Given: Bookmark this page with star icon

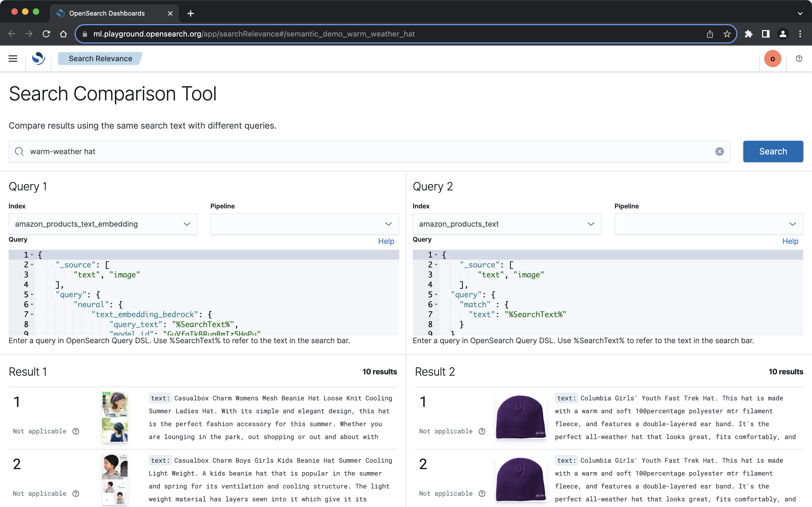Looking at the screenshot, I should pyautogui.click(x=727, y=34).
